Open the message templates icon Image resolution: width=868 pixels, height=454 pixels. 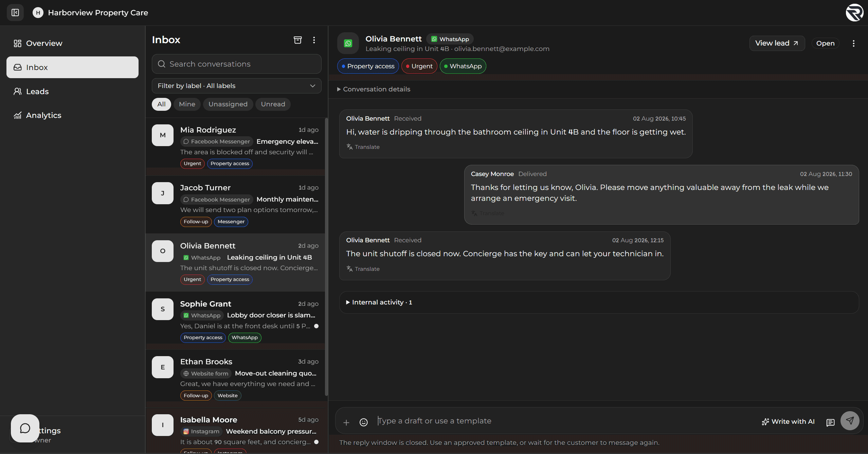[x=830, y=422]
